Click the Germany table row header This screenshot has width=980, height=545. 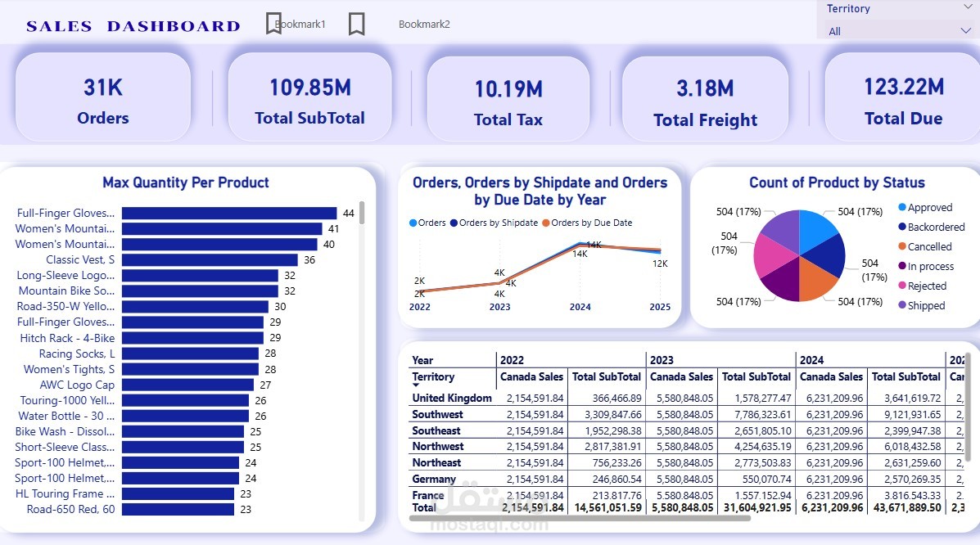[434, 479]
